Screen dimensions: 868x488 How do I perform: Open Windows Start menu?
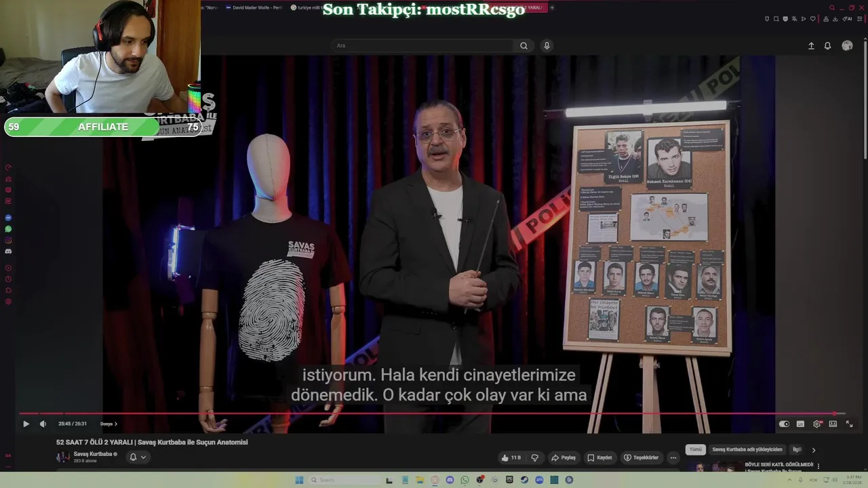299,480
